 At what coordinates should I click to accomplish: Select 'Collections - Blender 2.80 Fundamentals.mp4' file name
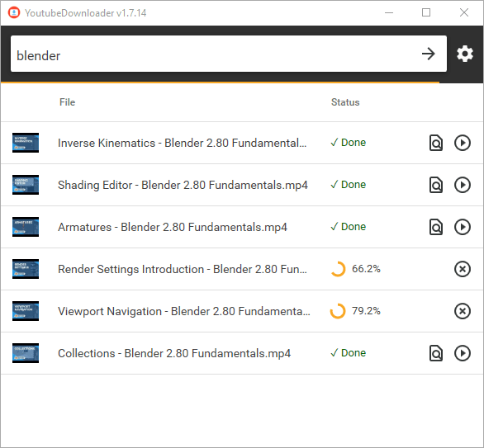pos(174,353)
